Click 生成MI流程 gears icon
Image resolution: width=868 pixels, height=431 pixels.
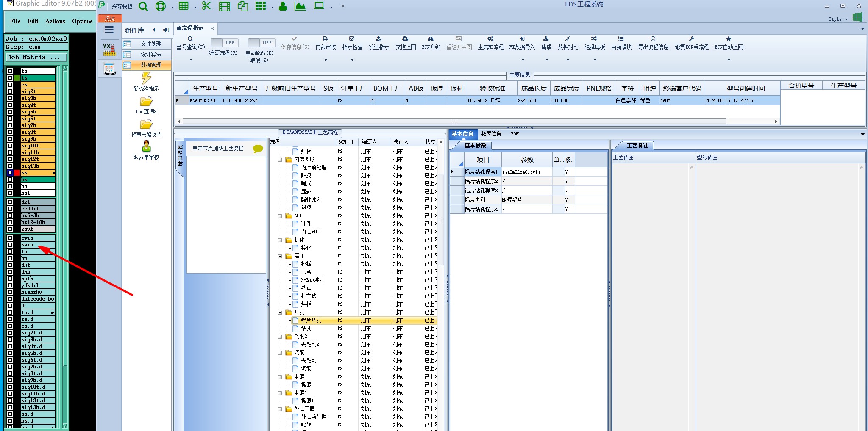point(490,39)
